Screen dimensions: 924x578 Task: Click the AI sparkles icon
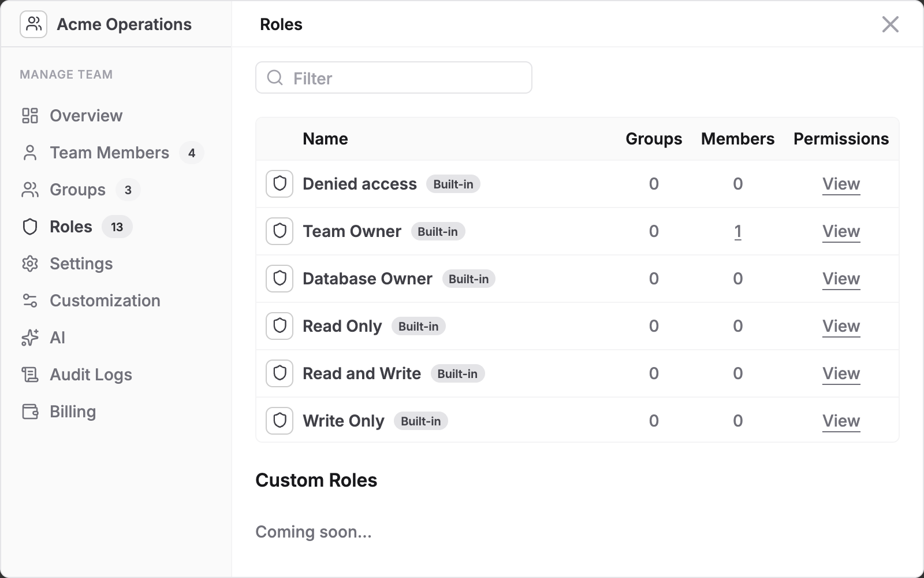[30, 338]
